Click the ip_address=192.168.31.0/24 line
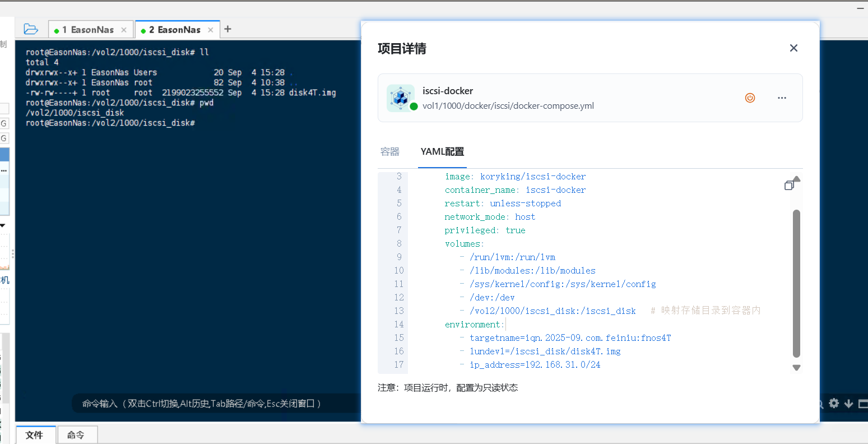This screenshot has width=868, height=444. pyautogui.click(x=535, y=365)
